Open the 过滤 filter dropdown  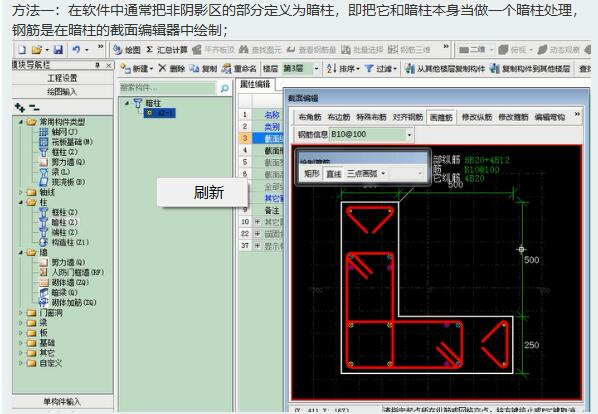pyautogui.click(x=381, y=69)
